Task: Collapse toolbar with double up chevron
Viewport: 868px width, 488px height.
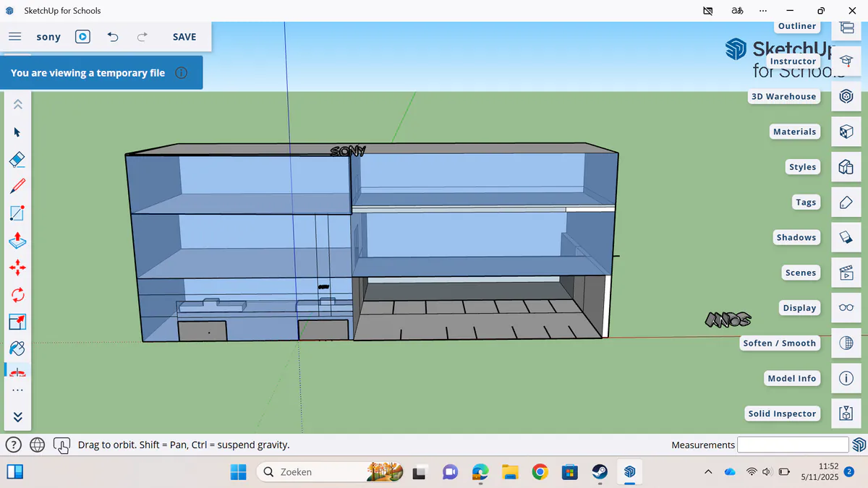Action: [18, 105]
